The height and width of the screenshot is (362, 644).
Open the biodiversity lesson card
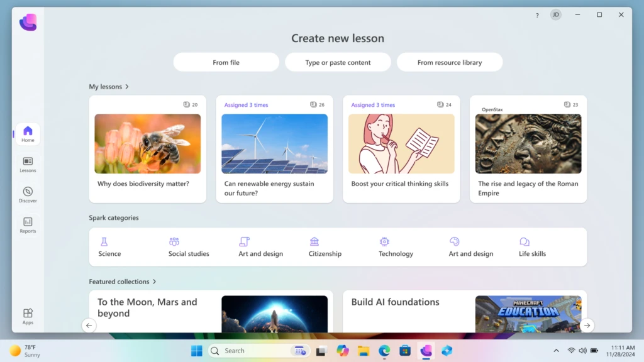(x=147, y=149)
